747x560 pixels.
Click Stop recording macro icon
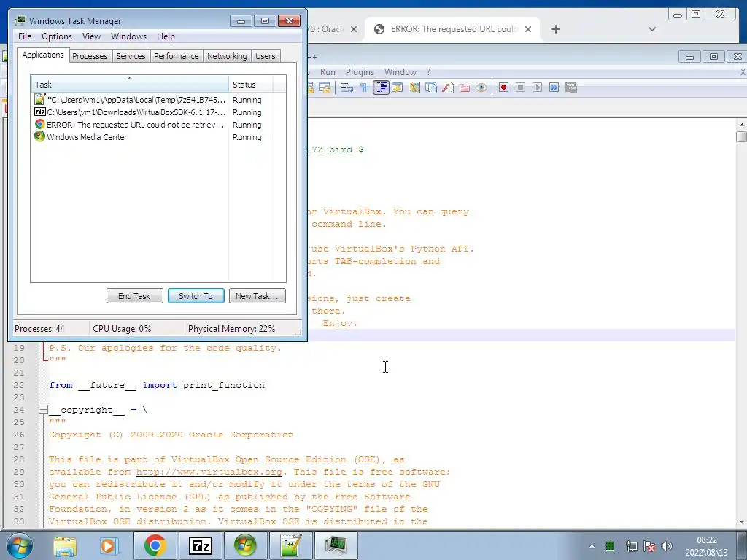520,87
